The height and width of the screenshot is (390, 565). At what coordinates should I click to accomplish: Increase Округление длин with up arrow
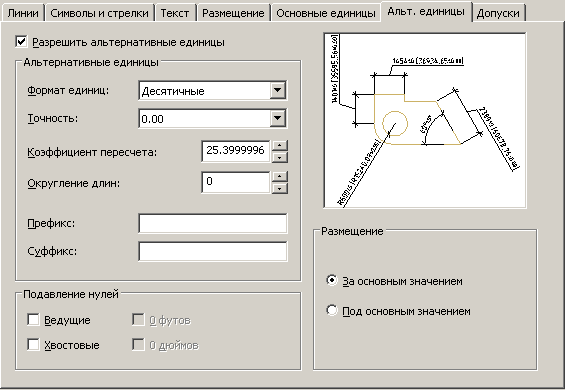pyautogui.click(x=280, y=177)
